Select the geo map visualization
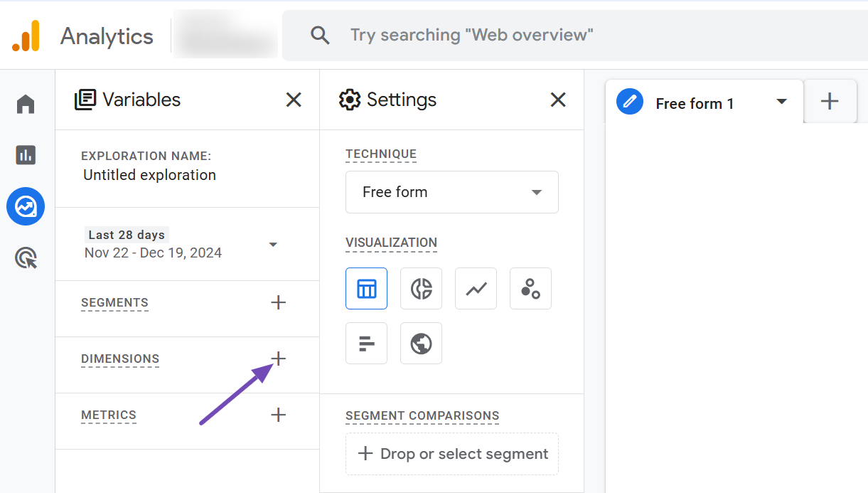Screen dimensions: 868x493 point(421,343)
